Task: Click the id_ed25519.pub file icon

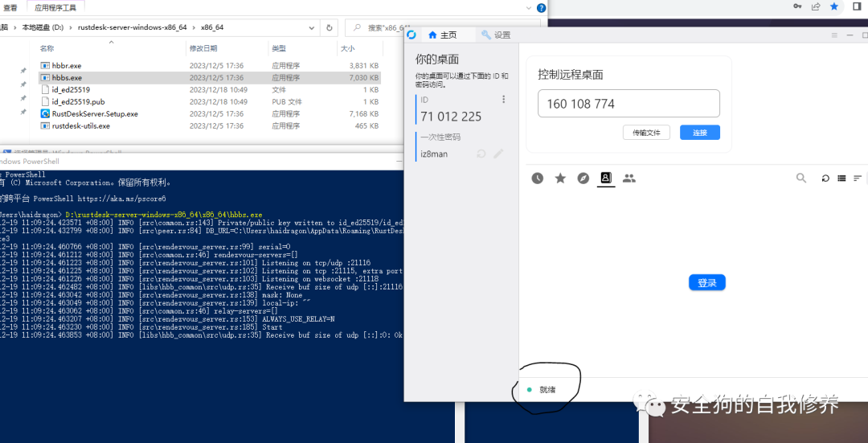Action: pos(45,101)
